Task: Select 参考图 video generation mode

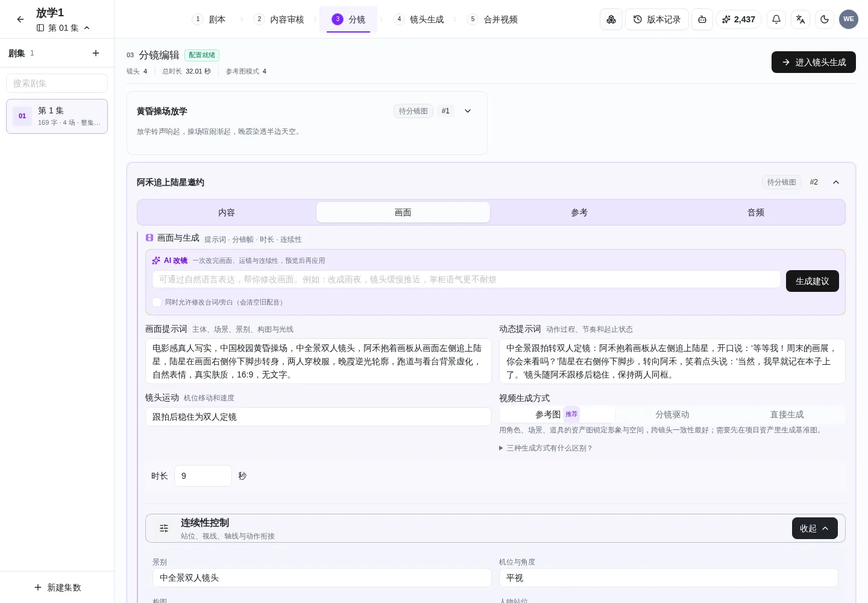Action: coord(557,414)
